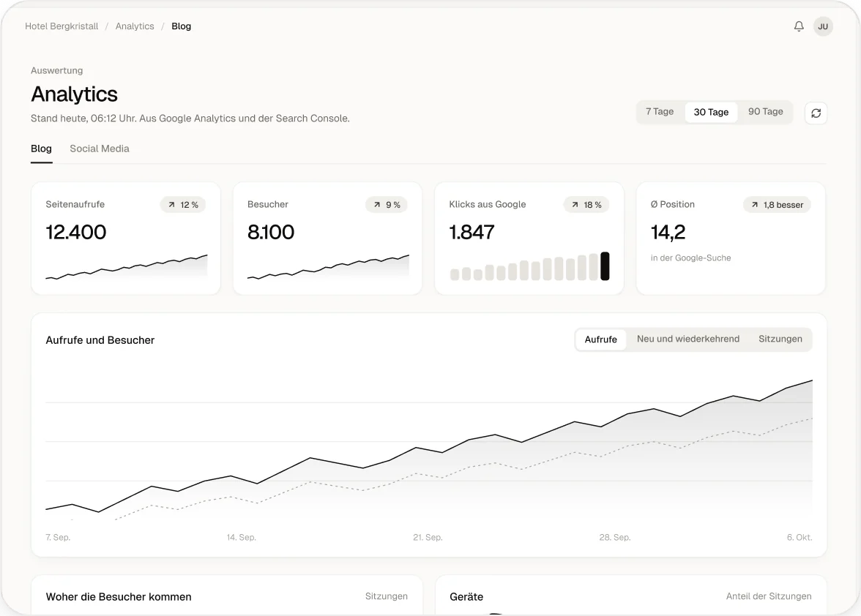Select the 90 Tage time range
The width and height of the screenshot is (861, 616).
766,112
